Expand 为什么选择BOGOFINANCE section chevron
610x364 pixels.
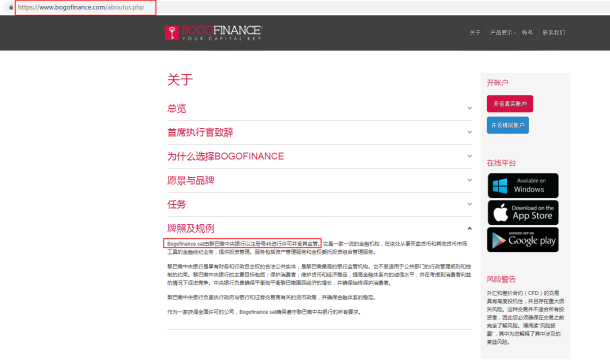click(470, 156)
